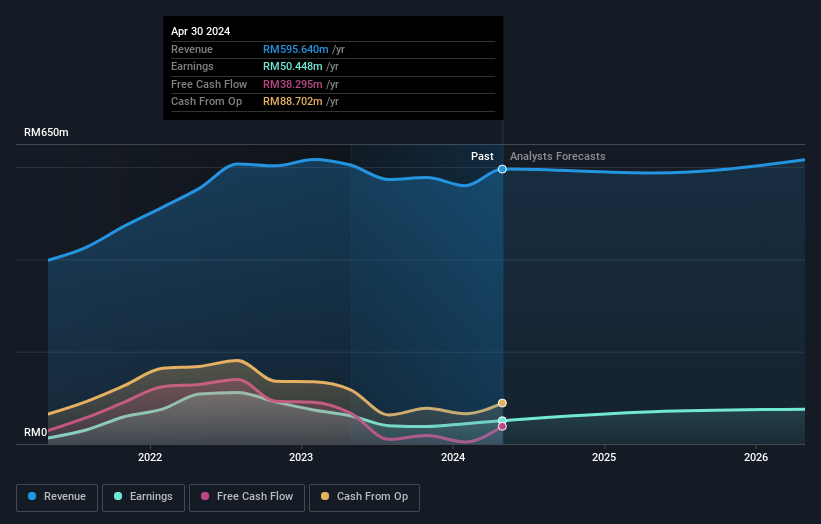
Task: Click the Past label on chart
Action: click(482, 156)
